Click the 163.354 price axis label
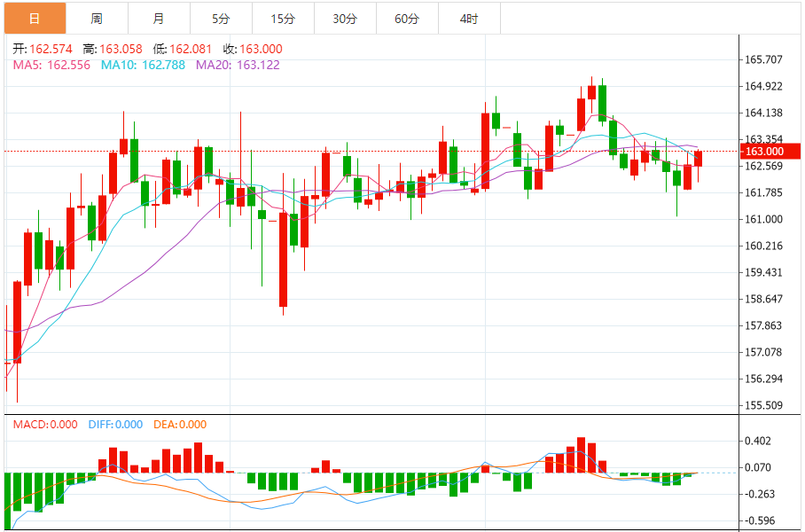805x532 pixels. pyautogui.click(x=763, y=139)
